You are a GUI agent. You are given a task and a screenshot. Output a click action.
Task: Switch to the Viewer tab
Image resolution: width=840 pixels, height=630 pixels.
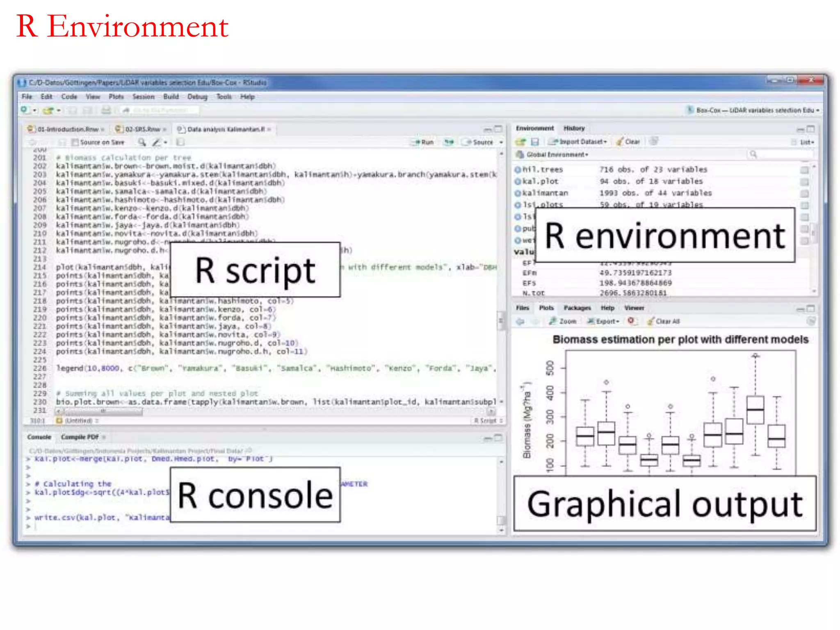coord(634,308)
